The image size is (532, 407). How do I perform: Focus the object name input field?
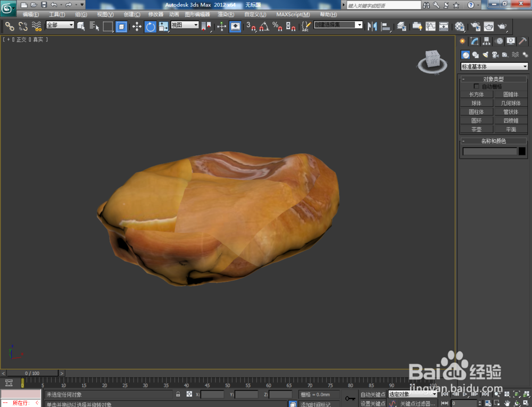coord(489,151)
